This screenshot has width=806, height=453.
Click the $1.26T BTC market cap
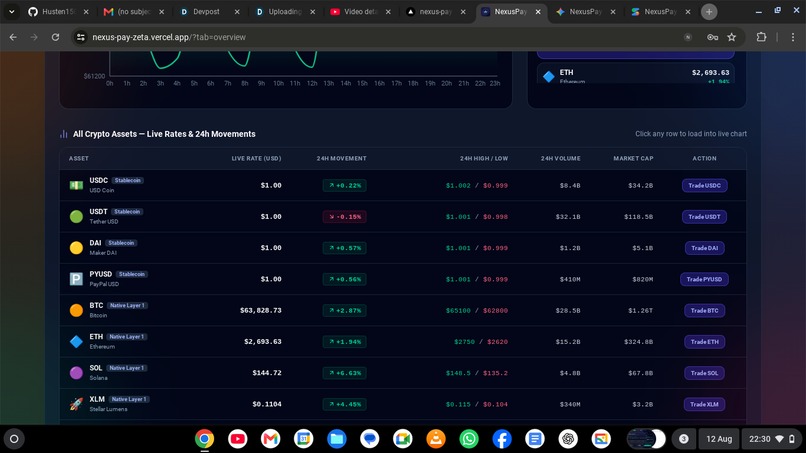[640, 311]
